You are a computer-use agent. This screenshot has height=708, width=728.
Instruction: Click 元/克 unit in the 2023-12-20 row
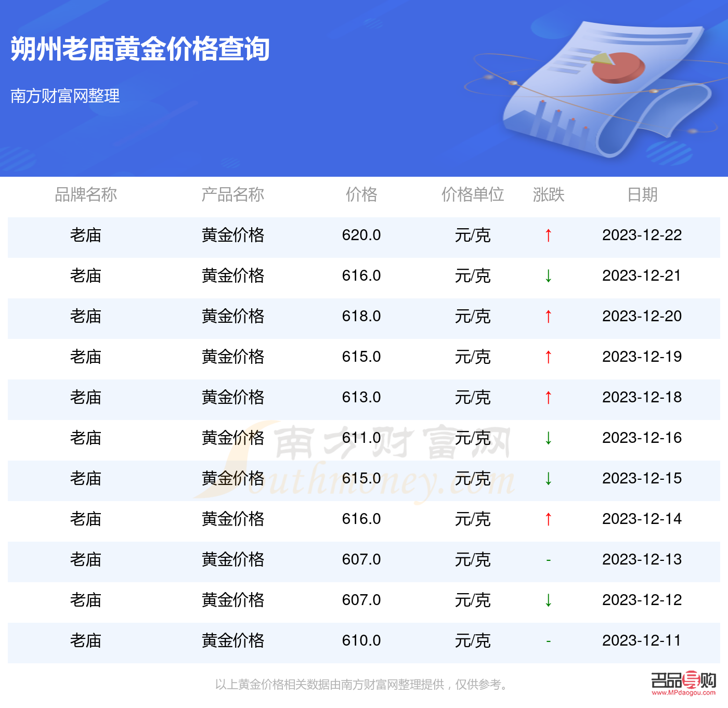click(473, 316)
